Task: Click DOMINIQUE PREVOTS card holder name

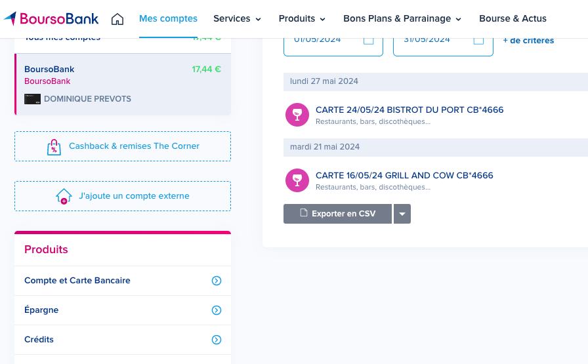Action: pyautogui.click(x=87, y=99)
